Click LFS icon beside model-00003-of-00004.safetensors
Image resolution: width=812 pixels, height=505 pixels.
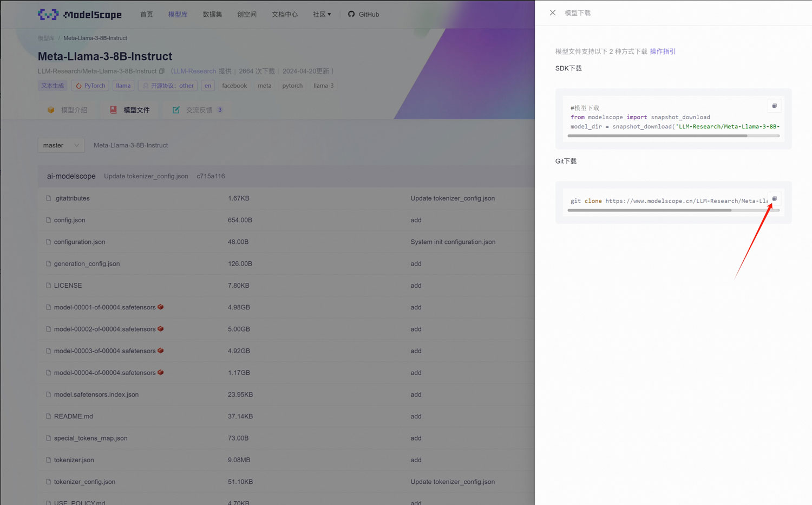(161, 351)
